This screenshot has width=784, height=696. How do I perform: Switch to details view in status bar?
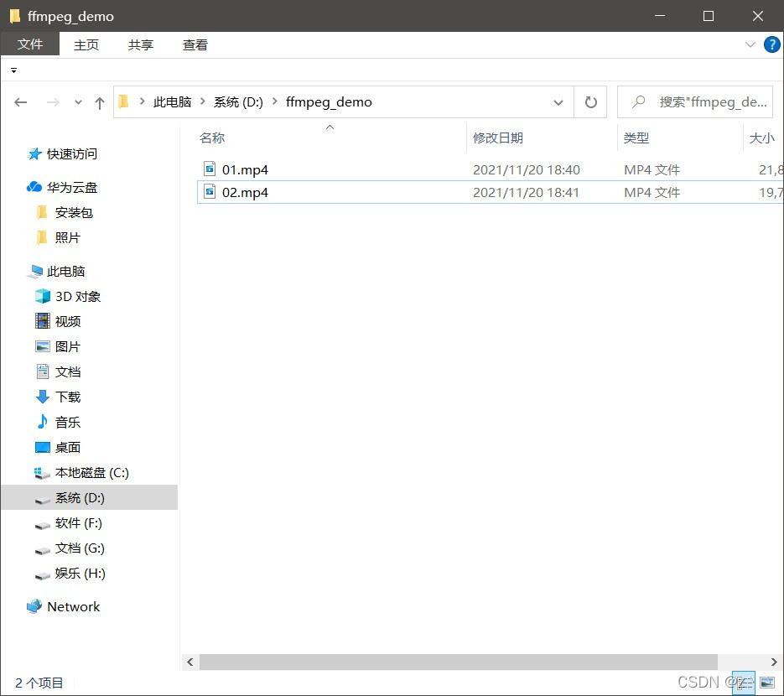(744, 683)
